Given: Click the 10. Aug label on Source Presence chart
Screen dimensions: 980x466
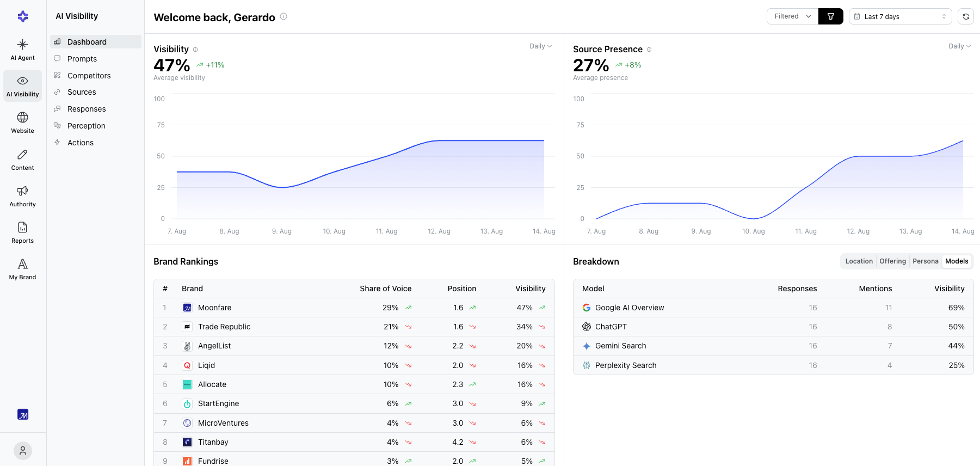Looking at the screenshot, I should [753, 231].
